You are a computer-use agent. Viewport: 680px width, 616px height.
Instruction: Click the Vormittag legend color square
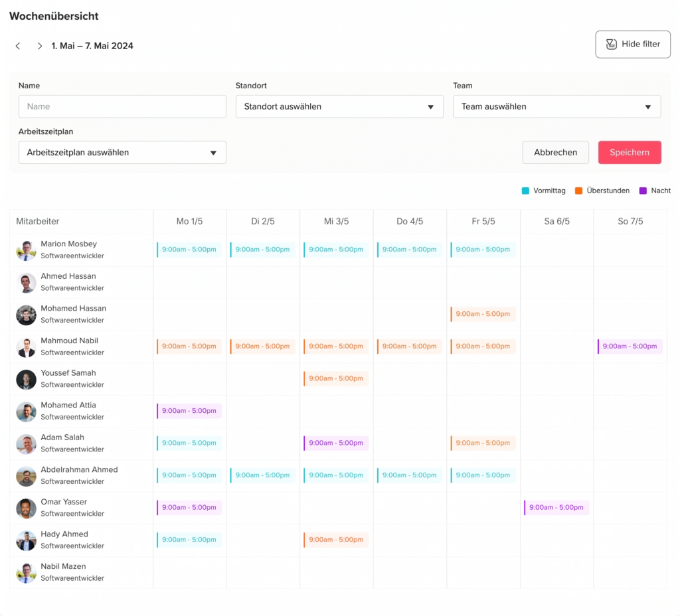525,191
